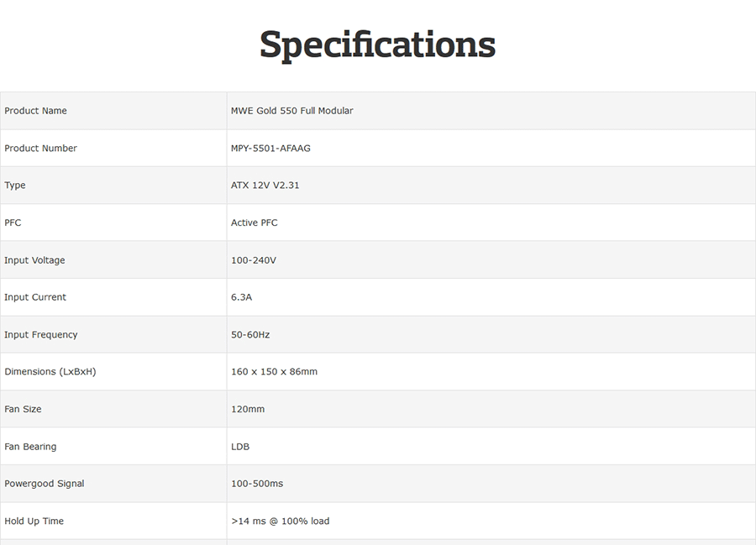The height and width of the screenshot is (545, 756).
Task: Select the Input Frequency label
Action: pyautogui.click(x=41, y=335)
